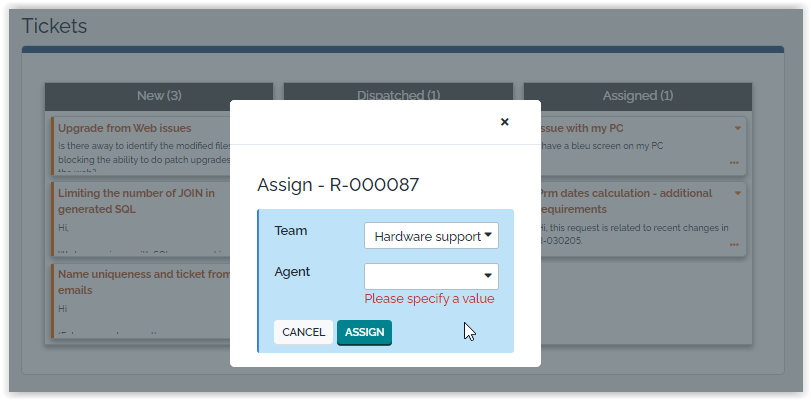This screenshot has width=811, height=400.
Task: Click the Cancel button
Action: click(x=303, y=332)
